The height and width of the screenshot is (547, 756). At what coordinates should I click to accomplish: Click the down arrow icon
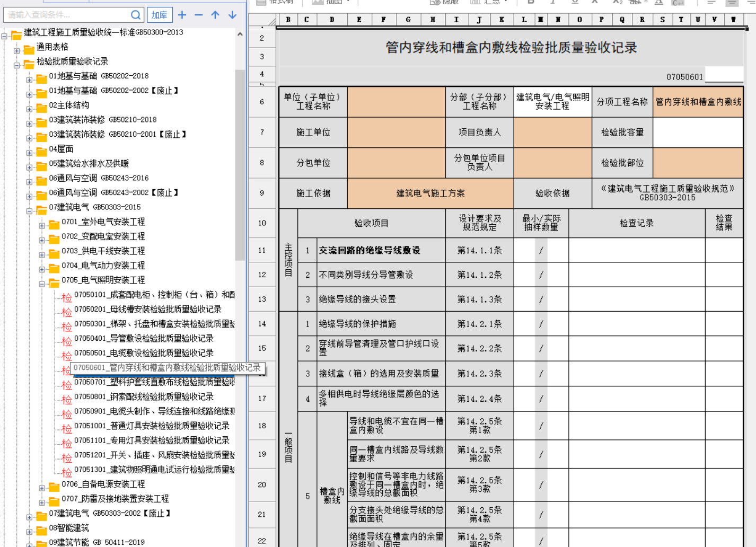pos(232,15)
